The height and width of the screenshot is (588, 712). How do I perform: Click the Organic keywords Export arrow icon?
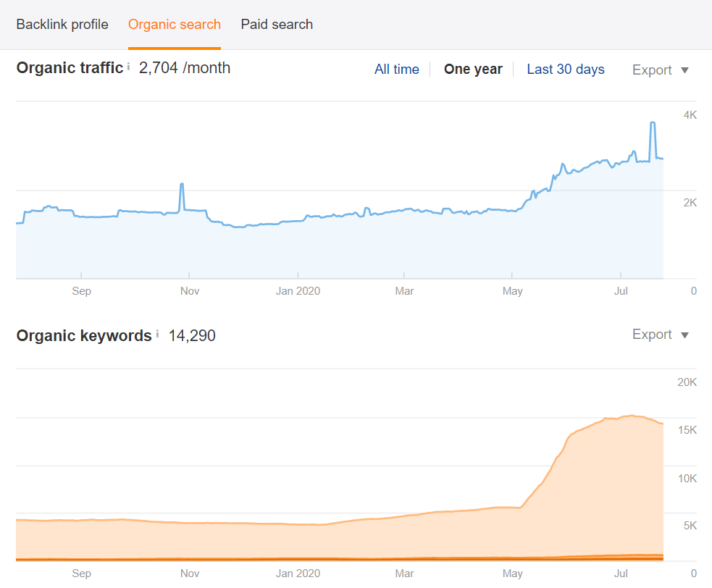(684, 335)
